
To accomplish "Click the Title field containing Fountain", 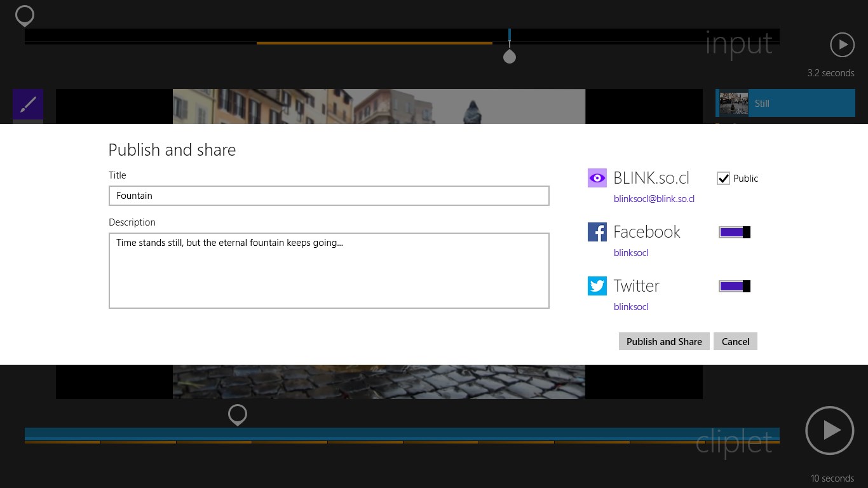I will tap(329, 196).
